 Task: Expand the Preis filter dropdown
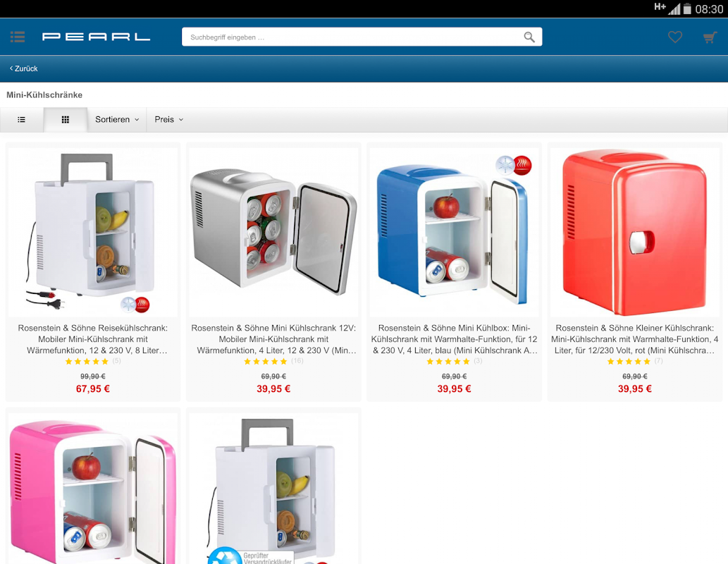[169, 119]
